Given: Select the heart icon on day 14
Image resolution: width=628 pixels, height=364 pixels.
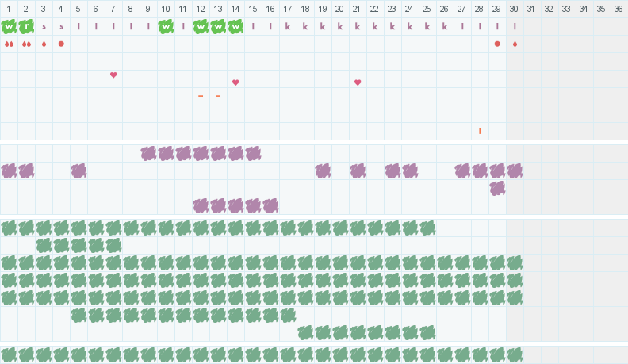Looking at the screenshot, I should click(x=235, y=82).
